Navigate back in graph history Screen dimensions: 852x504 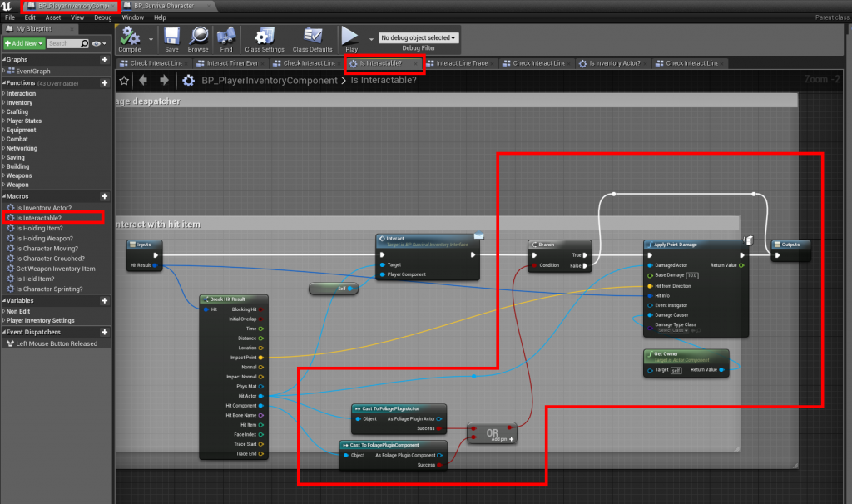pos(143,81)
